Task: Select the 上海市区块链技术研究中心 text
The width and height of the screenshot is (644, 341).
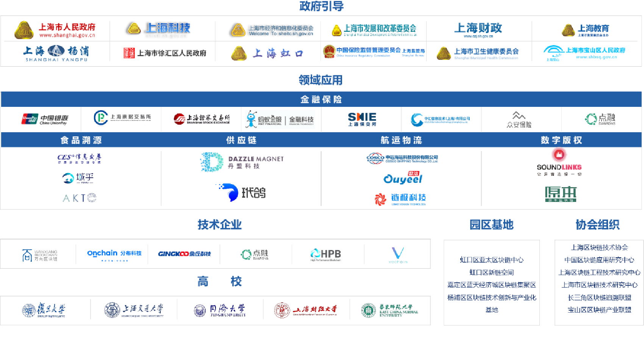Action: tap(600, 285)
